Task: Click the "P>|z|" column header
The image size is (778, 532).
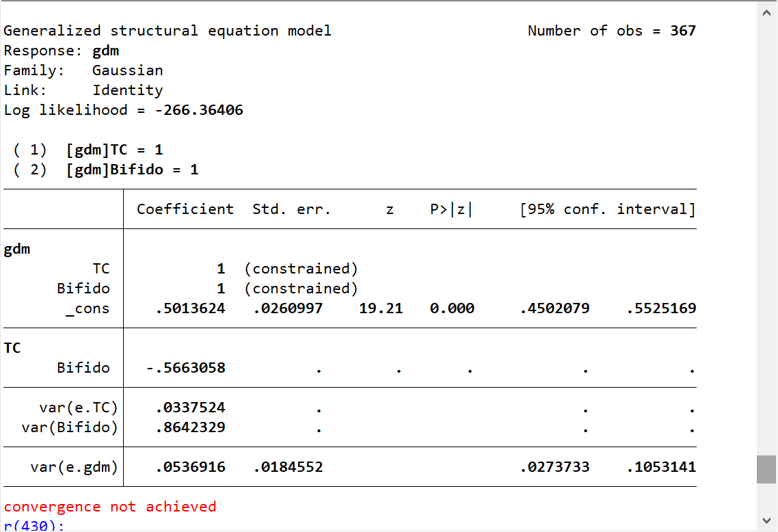Action: pos(451,209)
